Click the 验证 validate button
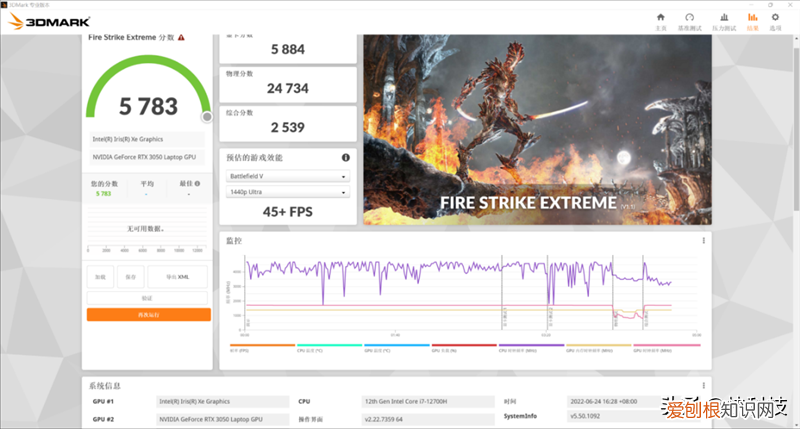 pos(148,298)
